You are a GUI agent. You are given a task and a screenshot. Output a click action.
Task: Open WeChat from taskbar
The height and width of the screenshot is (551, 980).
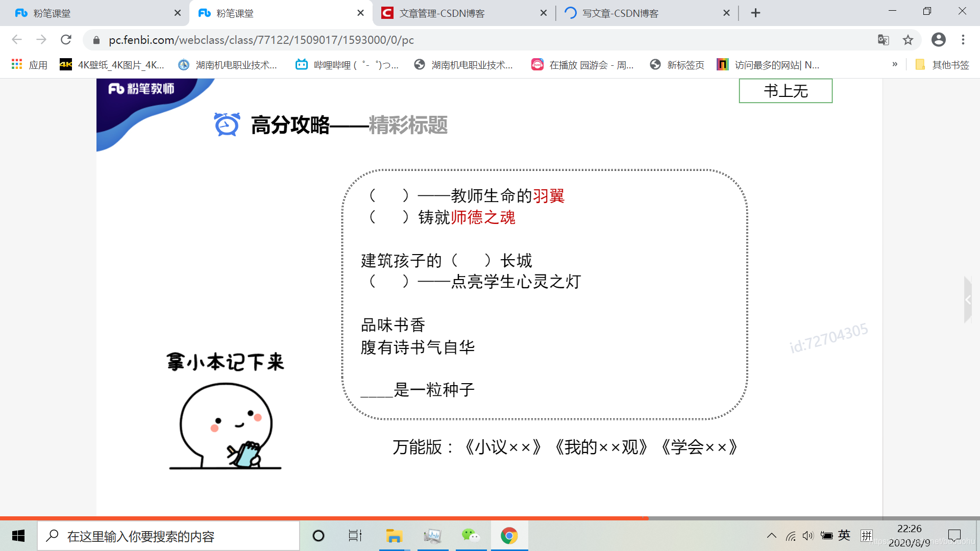[471, 536]
